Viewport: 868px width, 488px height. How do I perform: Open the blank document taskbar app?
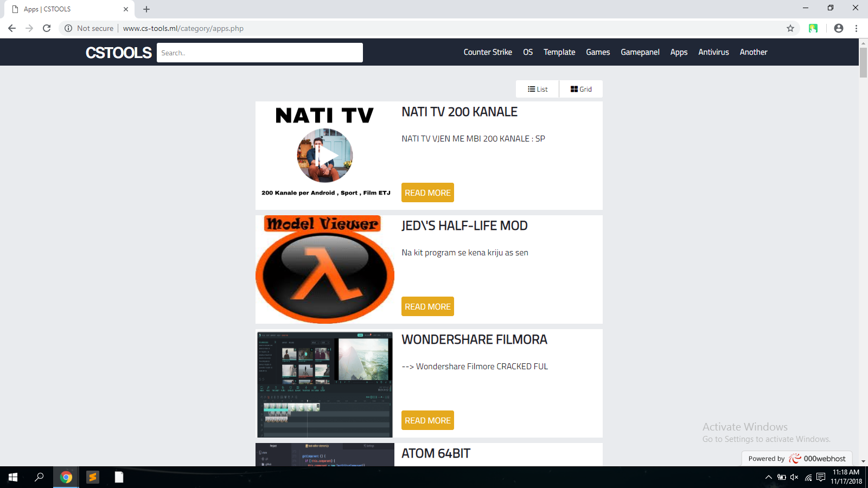(x=119, y=477)
